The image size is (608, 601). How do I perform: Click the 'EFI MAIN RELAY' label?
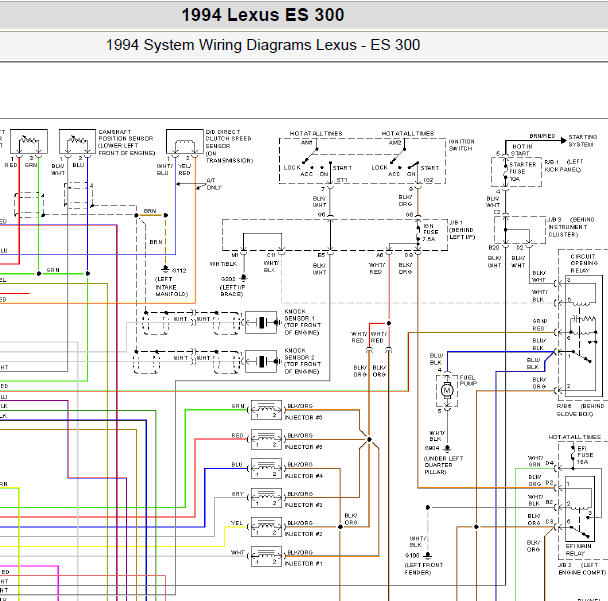coord(579,549)
